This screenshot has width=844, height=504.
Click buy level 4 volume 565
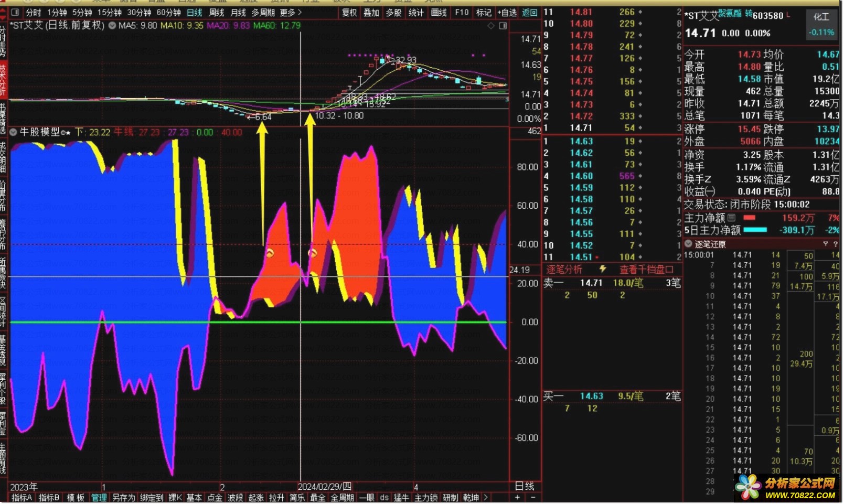pos(627,176)
